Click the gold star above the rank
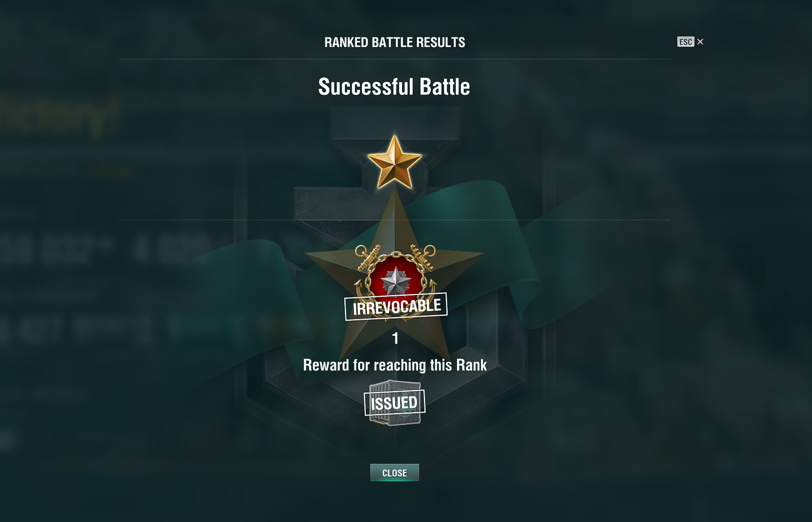The width and height of the screenshot is (812, 522). (394, 162)
